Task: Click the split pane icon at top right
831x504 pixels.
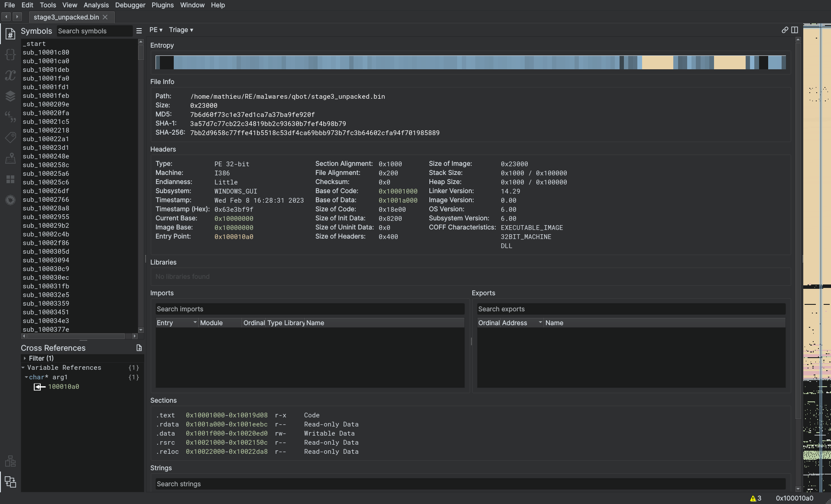Action: click(795, 30)
